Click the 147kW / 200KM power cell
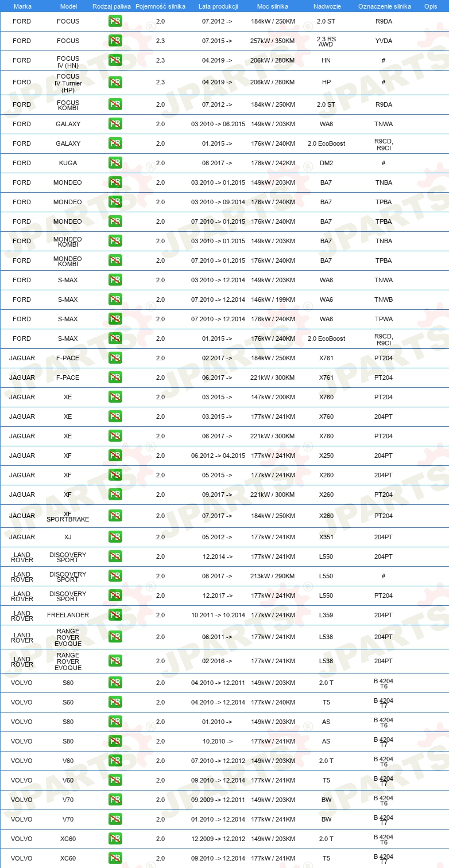The width and height of the screenshot is (449, 868). (x=273, y=397)
